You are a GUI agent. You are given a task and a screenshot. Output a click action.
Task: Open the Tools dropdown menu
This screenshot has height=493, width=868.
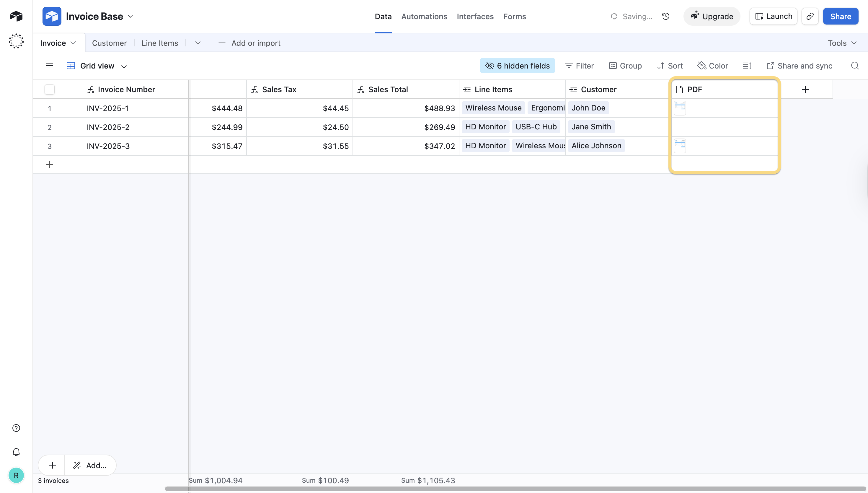pyautogui.click(x=842, y=43)
